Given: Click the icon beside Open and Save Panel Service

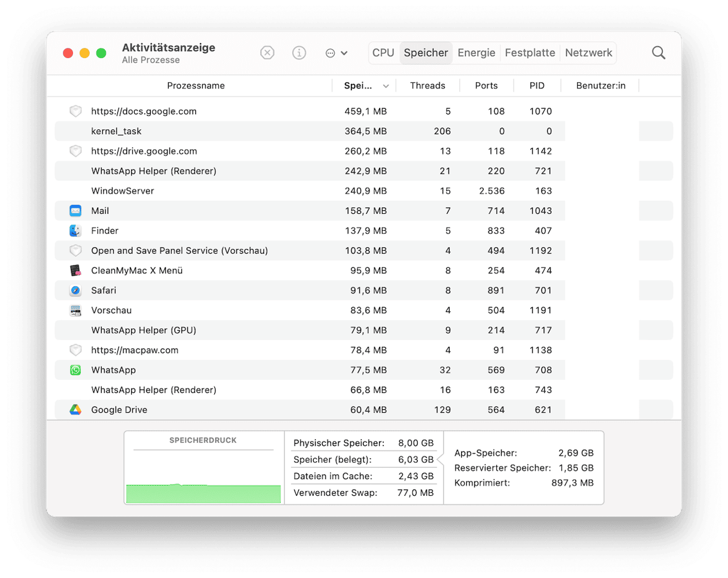Looking at the screenshot, I should tap(75, 250).
